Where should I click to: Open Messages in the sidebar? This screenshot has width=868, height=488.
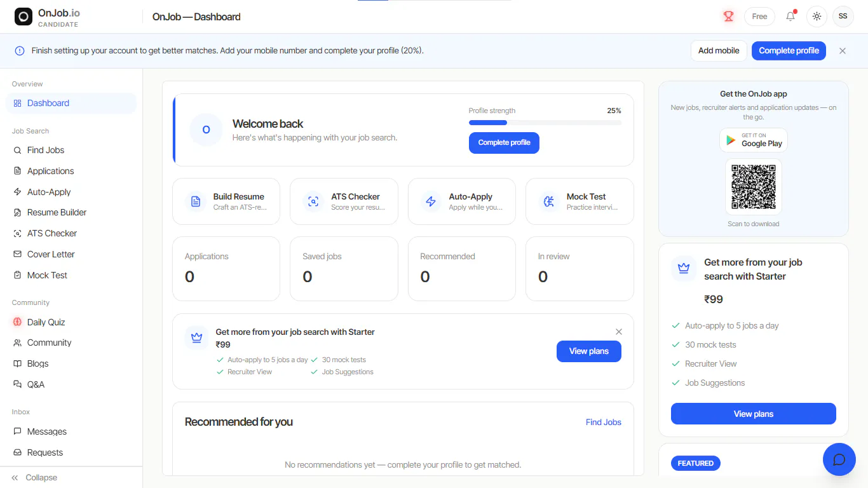pyautogui.click(x=71, y=431)
